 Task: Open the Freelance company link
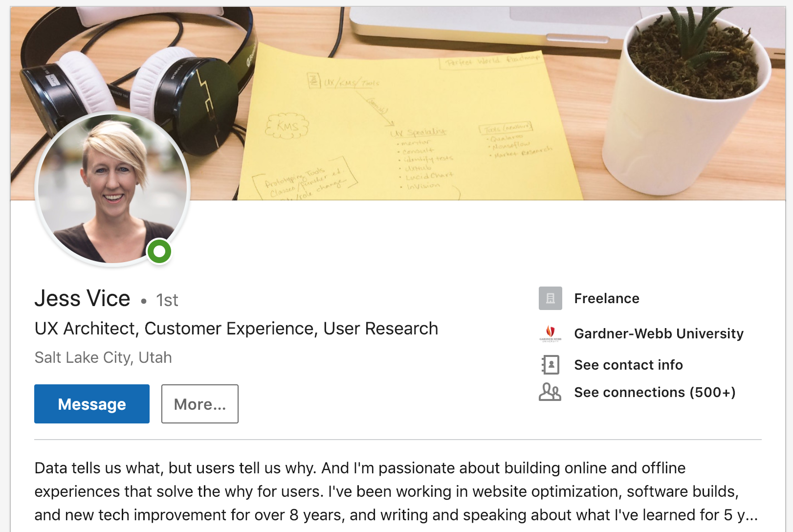pyautogui.click(x=607, y=298)
